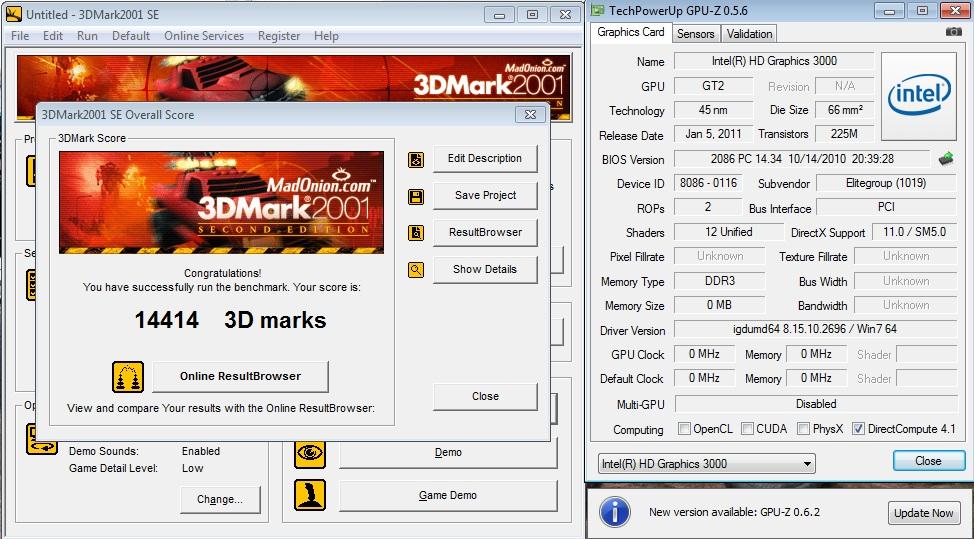
Task: Click the Driver Version field
Action: [x=815, y=329]
